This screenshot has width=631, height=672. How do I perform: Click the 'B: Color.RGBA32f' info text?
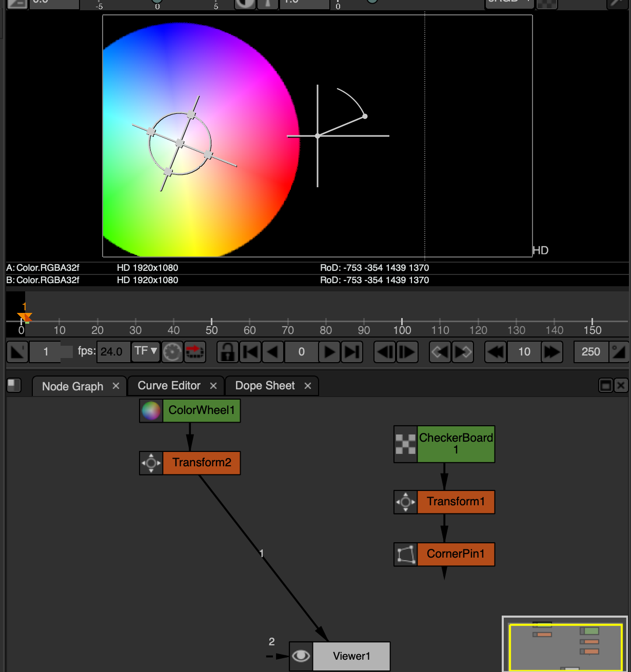[43, 280]
